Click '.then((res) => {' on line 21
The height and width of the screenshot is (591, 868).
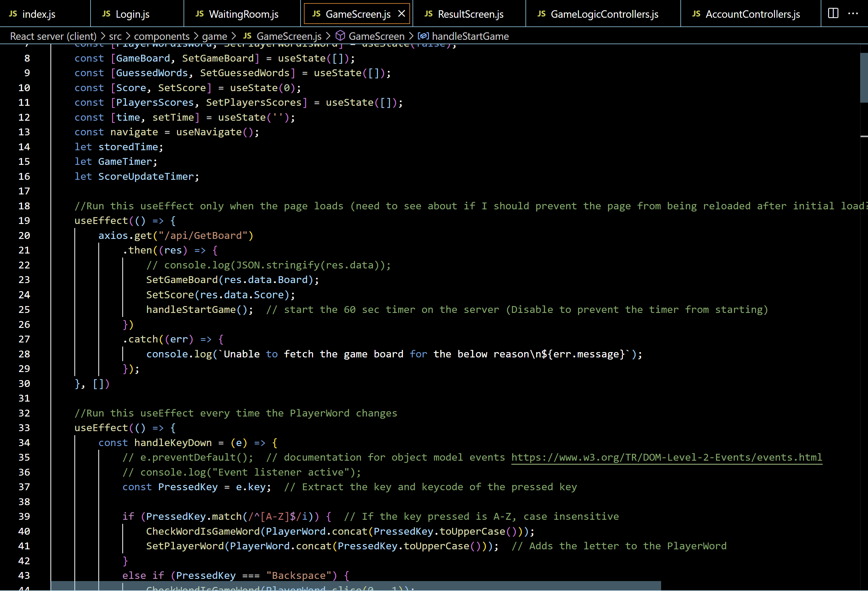[x=170, y=250]
